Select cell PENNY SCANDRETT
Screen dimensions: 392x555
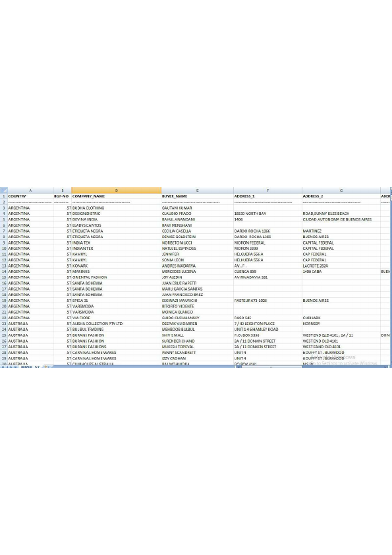[197, 352]
